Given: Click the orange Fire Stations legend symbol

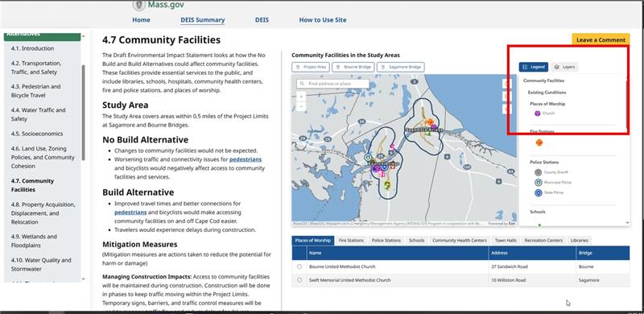Looking at the screenshot, I should coord(539,143).
